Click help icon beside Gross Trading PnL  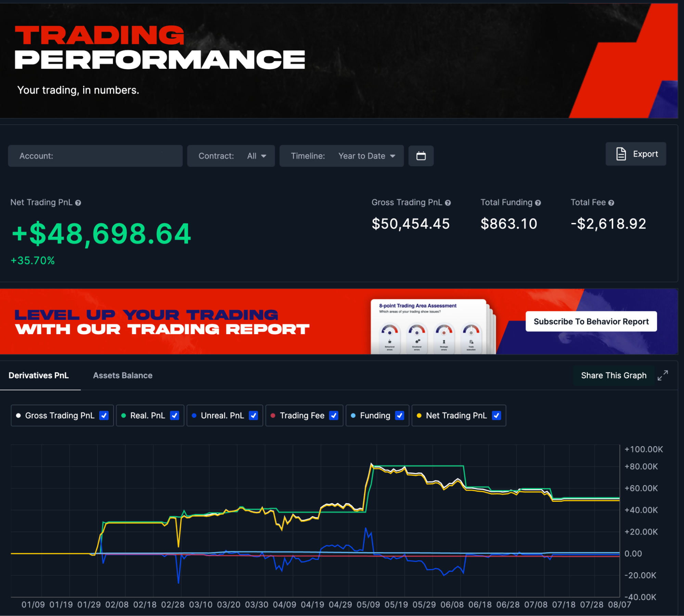(x=448, y=203)
